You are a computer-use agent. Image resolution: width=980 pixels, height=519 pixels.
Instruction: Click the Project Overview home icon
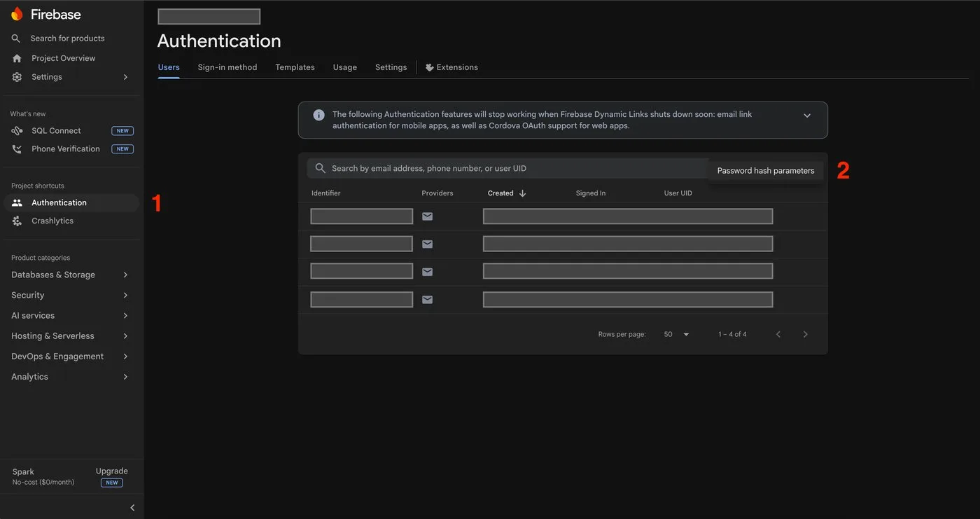(x=17, y=58)
